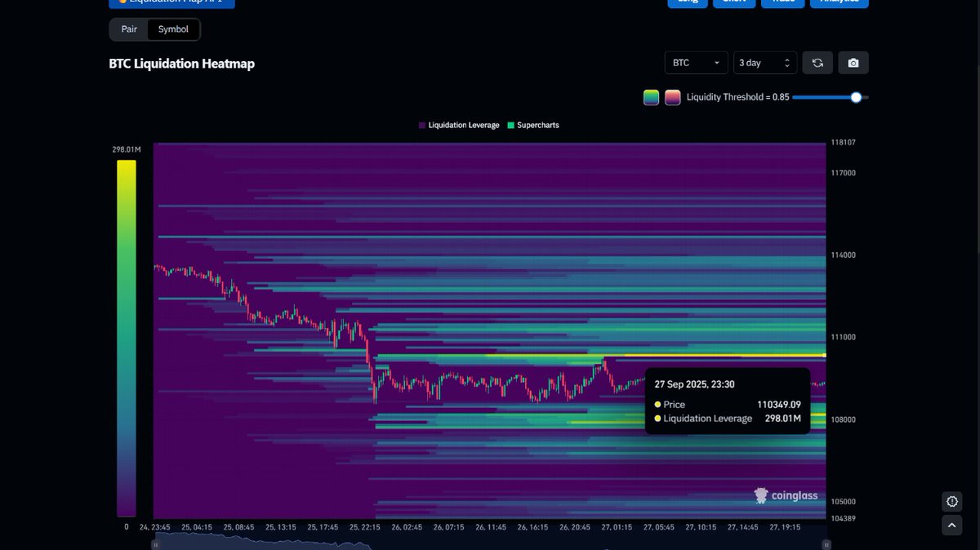This screenshot has width=980, height=550.
Task: Open the BTC coin dropdown
Action: [x=697, y=63]
